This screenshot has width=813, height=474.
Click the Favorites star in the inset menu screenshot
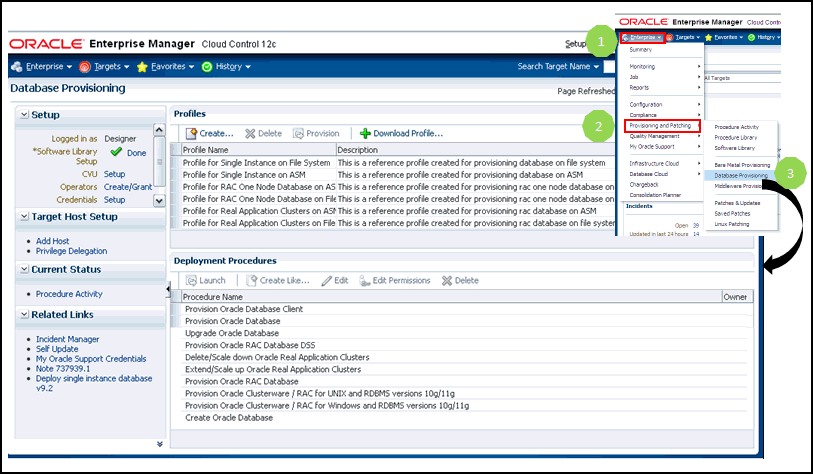coord(708,37)
